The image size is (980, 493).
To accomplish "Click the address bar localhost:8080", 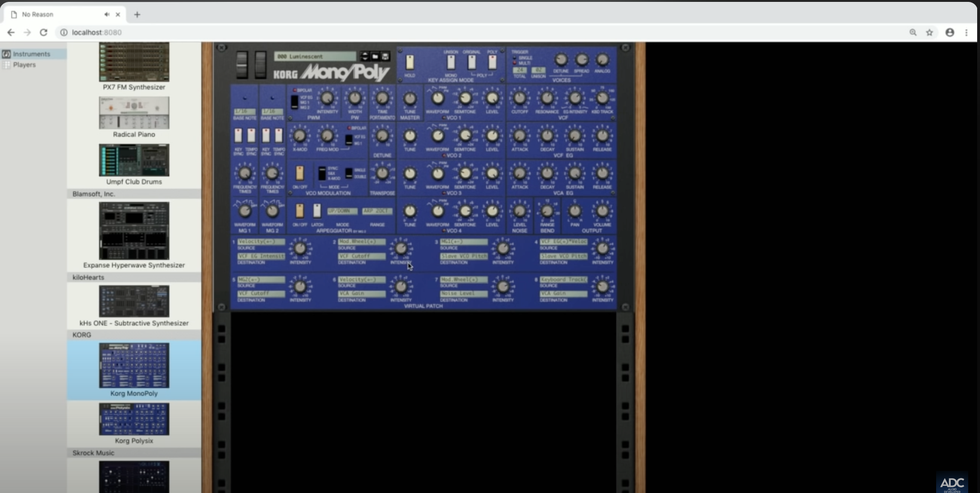I will pyautogui.click(x=97, y=33).
